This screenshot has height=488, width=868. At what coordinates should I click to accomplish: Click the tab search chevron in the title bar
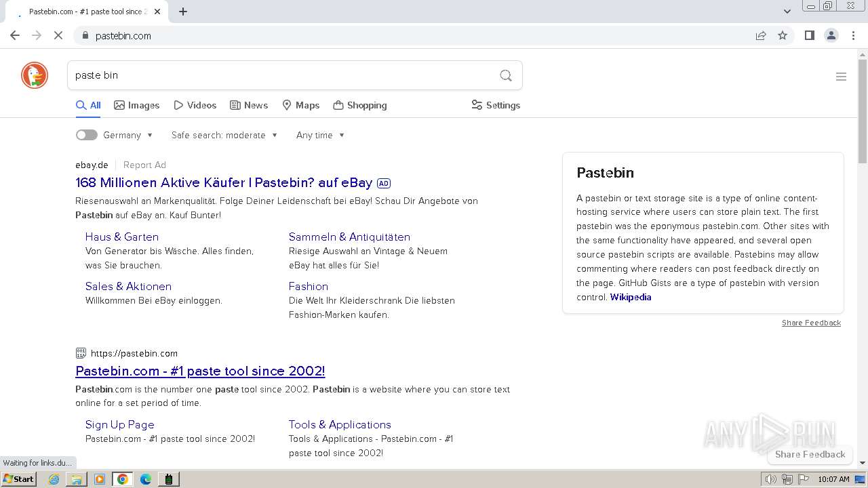[787, 12]
